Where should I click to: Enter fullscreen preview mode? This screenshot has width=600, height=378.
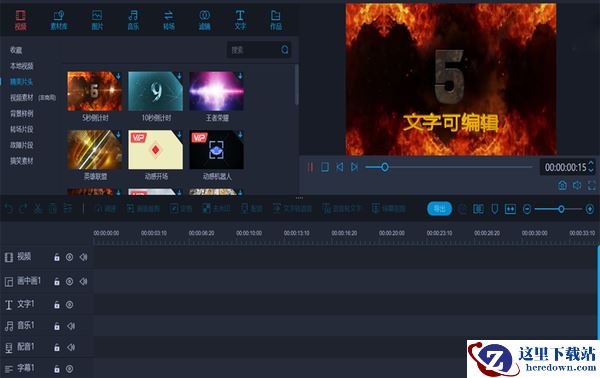[592, 186]
